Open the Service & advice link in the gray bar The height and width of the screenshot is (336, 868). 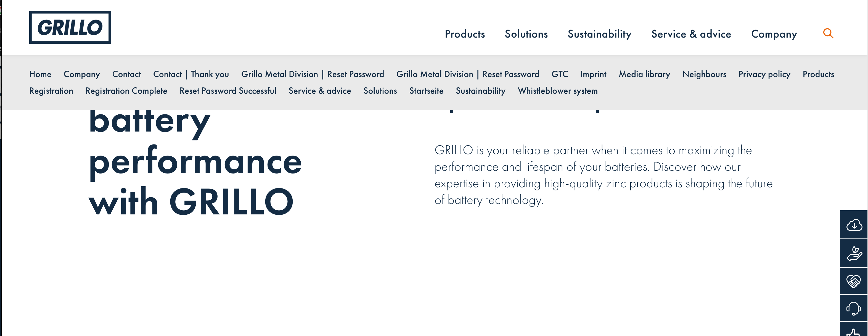click(320, 91)
